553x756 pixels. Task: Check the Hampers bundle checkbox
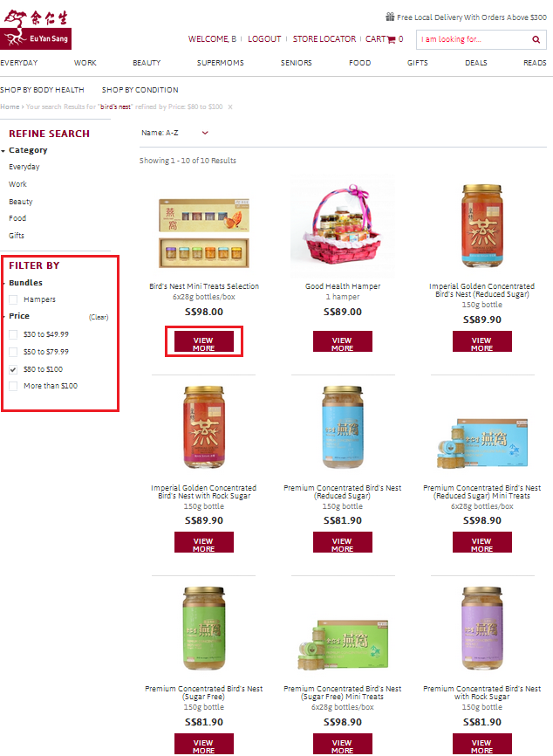[x=13, y=299]
